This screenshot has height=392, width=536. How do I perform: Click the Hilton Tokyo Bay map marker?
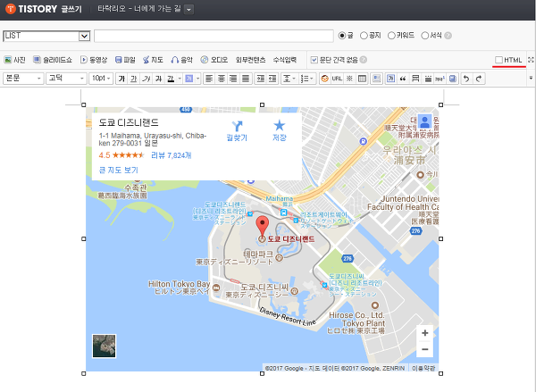pos(216,288)
